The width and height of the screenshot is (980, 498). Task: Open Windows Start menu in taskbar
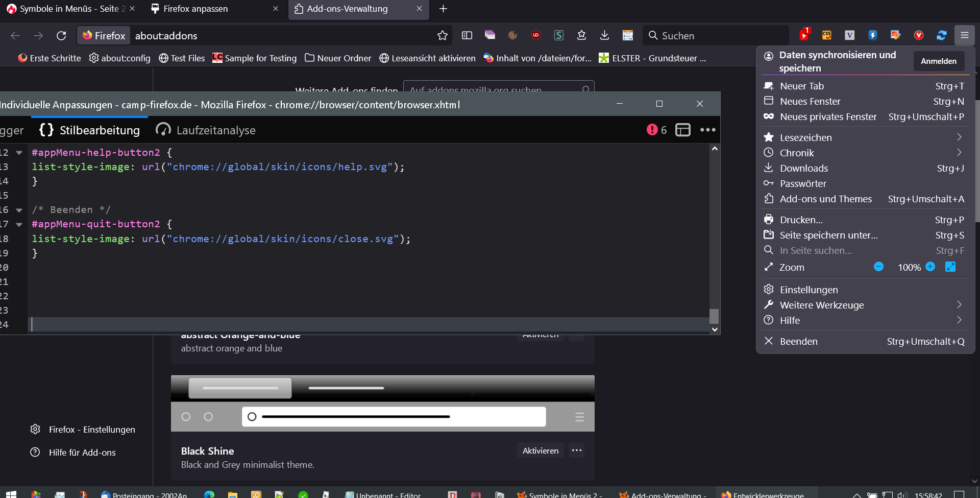point(11,494)
